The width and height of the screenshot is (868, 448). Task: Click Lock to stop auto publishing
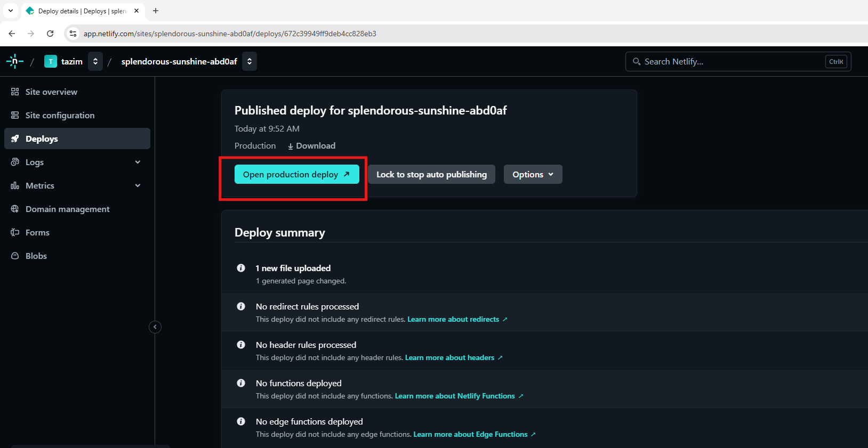pos(431,174)
